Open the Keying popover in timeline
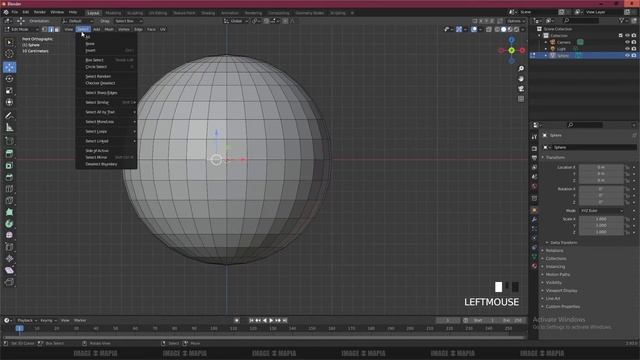The image size is (640, 360). coord(48,320)
